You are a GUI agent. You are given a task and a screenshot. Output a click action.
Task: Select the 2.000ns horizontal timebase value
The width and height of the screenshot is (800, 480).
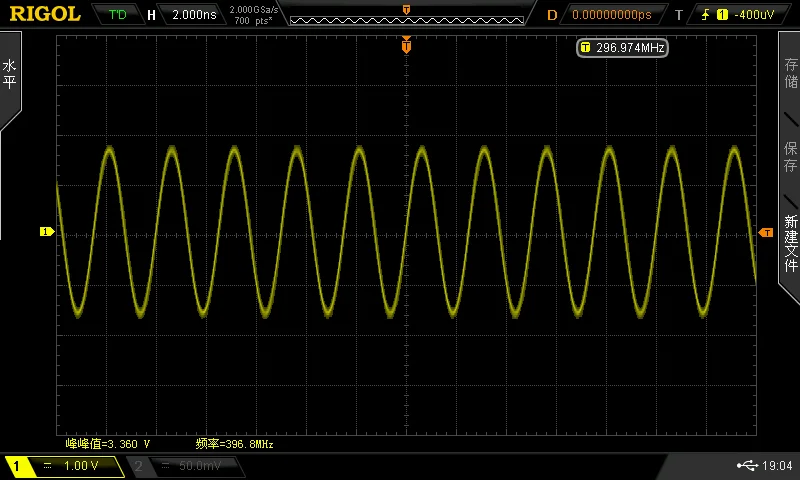[194, 14]
